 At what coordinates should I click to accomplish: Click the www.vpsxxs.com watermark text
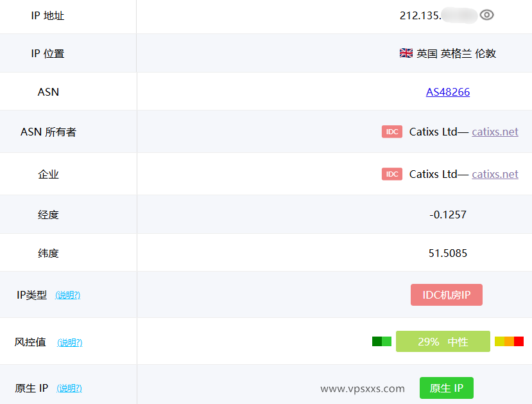pos(362,388)
